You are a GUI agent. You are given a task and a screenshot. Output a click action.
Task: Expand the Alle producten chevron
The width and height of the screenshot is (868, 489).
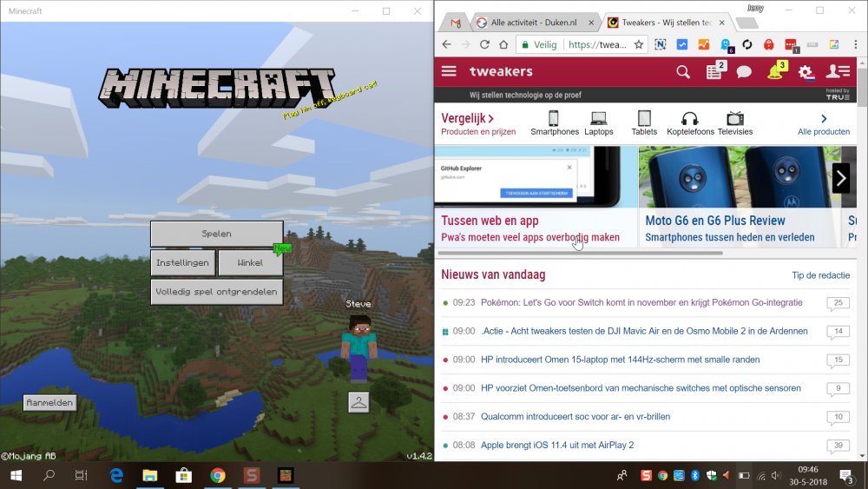pos(824,118)
